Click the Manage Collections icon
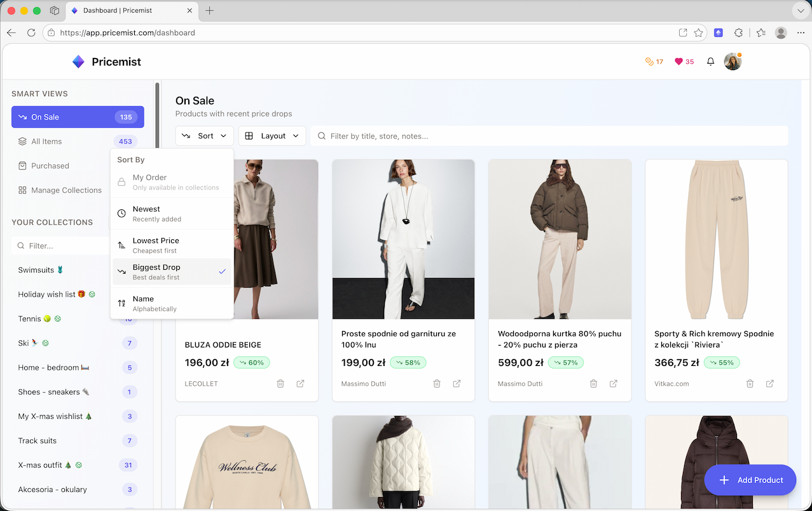The height and width of the screenshot is (511, 812). [22, 190]
